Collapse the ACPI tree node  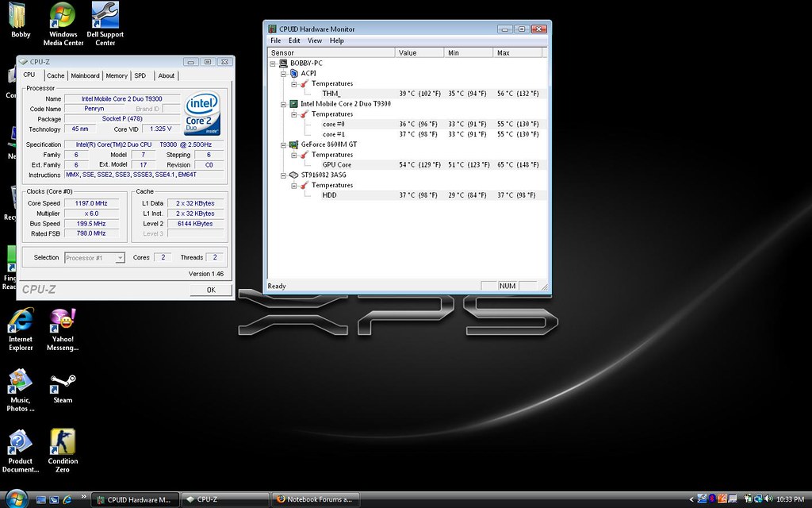click(283, 74)
